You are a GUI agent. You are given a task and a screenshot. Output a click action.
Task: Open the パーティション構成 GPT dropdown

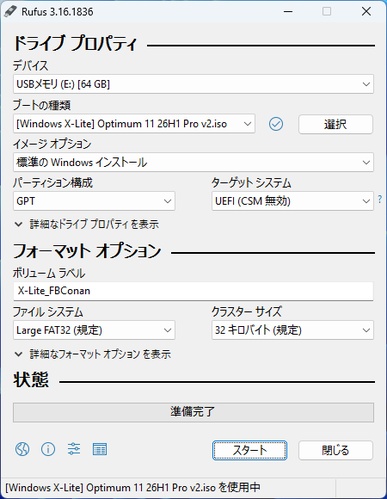pyautogui.click(x=94, y=201)
